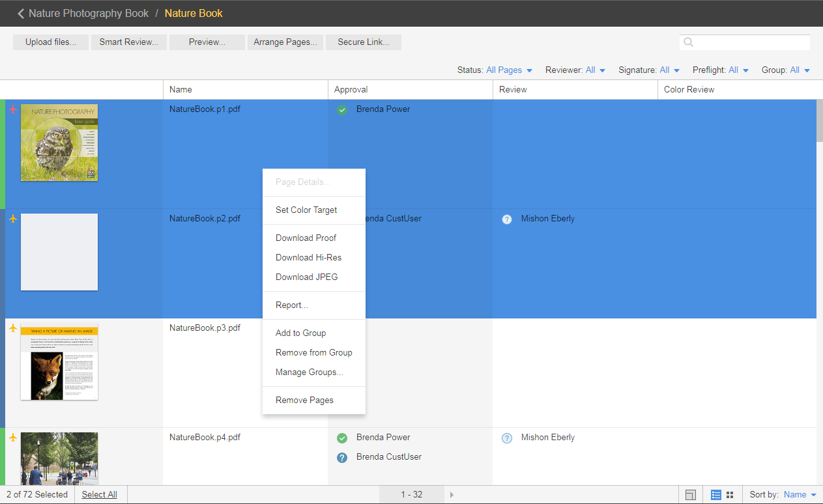Select Remove Pages in context menu
823x504 pixels.
304,400
